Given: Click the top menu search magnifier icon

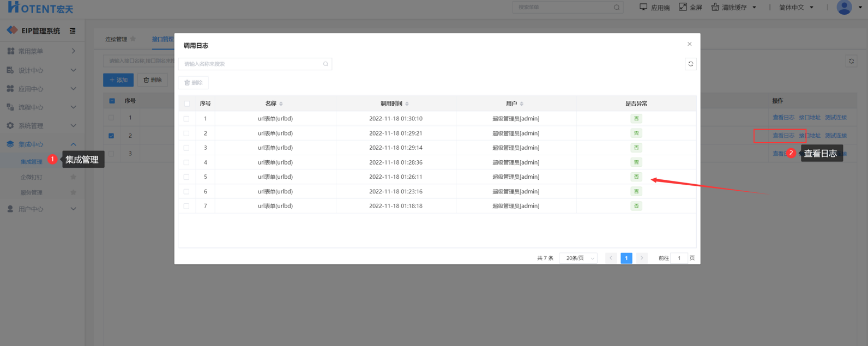Looking at the screenshot, I should (617, 8).
